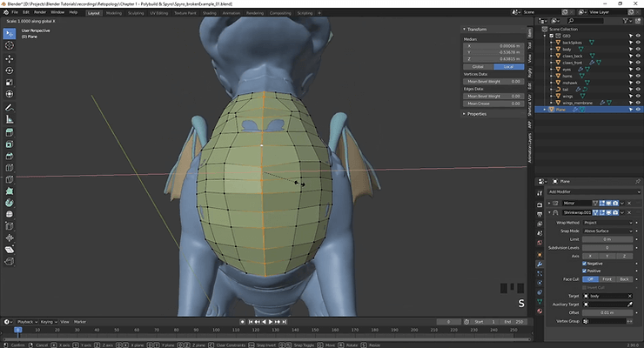Click the Offset 0.01 m field
644x348 pixels.
tap(607, 312)
